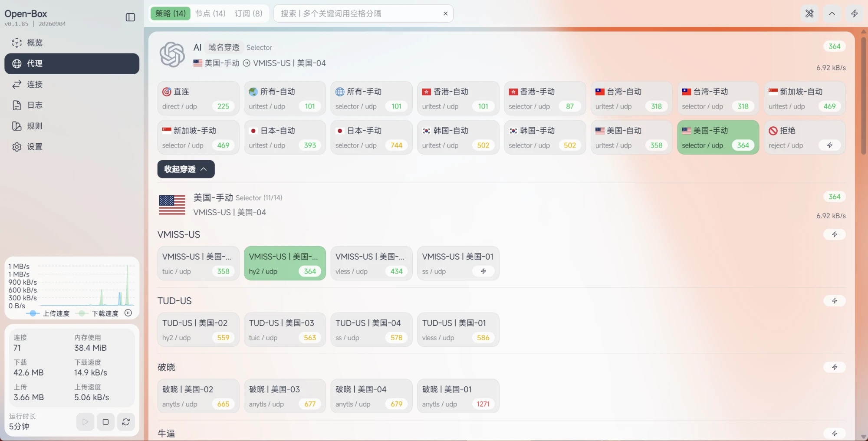
Task: Select the 香港-手动 selector card
Action: pos(545,99)
